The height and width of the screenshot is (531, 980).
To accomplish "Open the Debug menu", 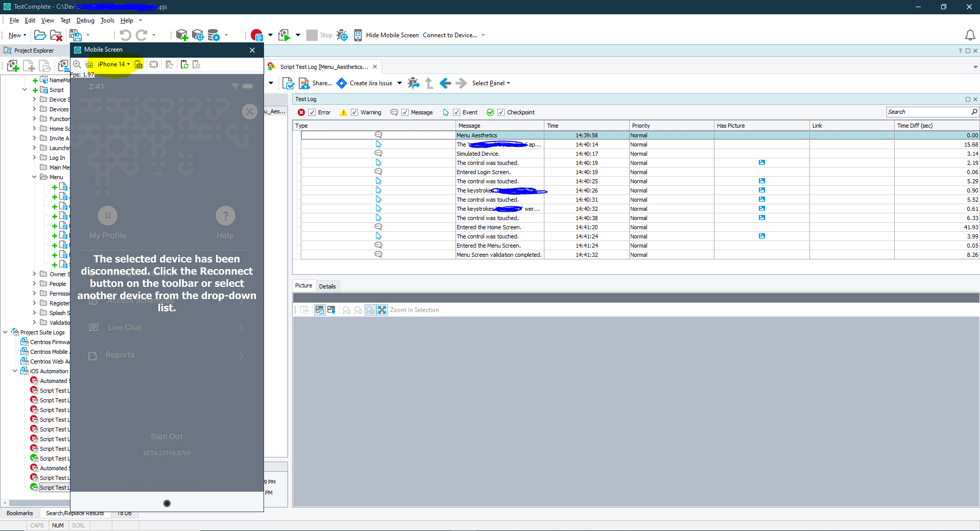I will [x=85, y=20].
